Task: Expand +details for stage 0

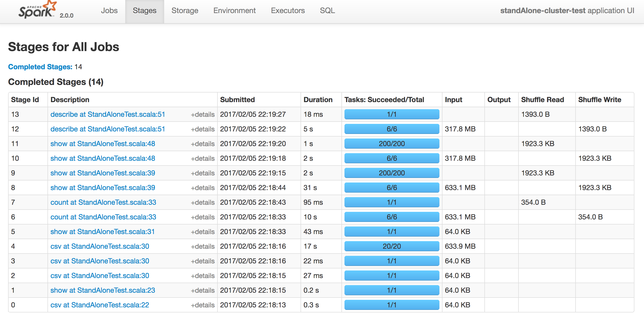Action: (203, 305)
